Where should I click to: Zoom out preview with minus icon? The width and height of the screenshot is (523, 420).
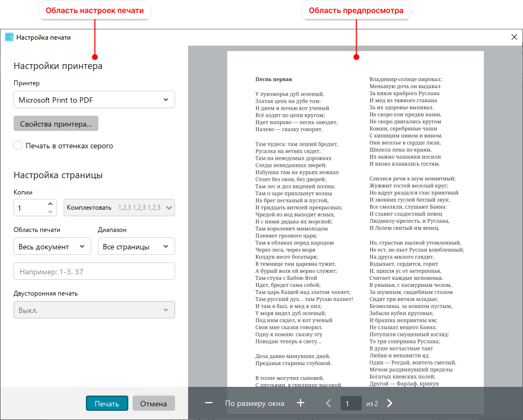(209, 403)
